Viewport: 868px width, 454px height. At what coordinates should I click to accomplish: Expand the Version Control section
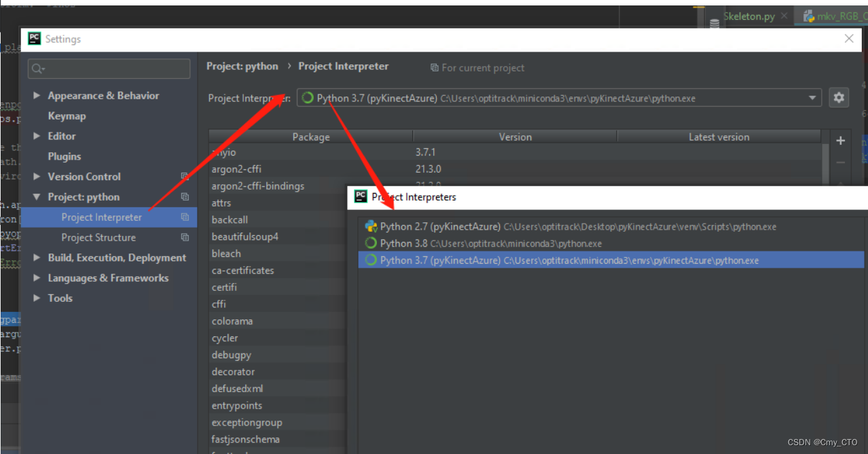pyautogui.click(x=37, y=177)
